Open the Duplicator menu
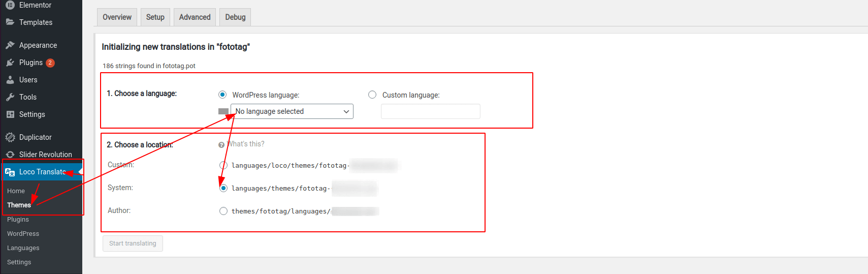This screenshot has width=868, height=274. tap(35, 137)
